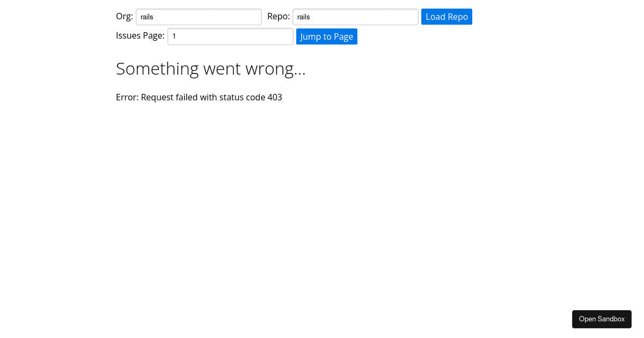
Task: Click the Org label
Action: click(124, 16)
